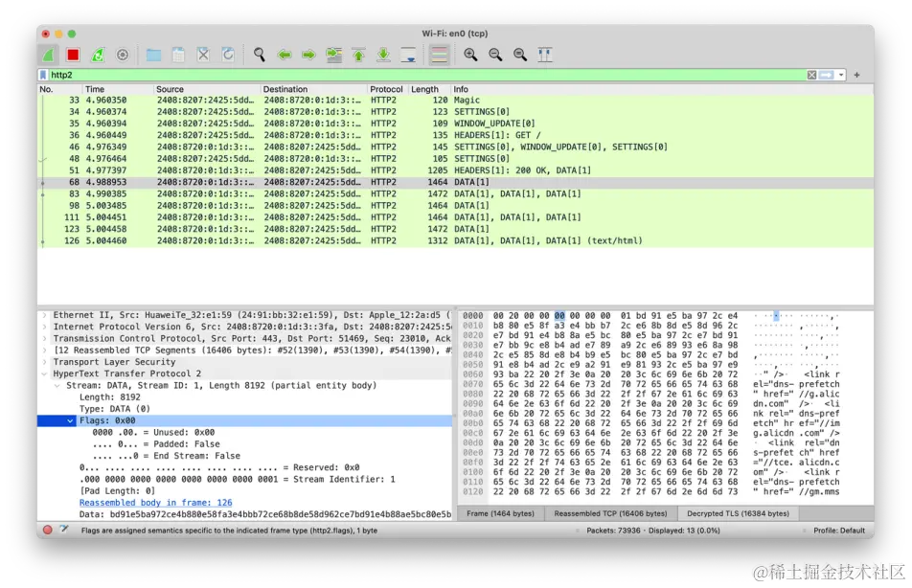Zoom in the main window text
Viewport: 912px width, 588px height.
[x=470, y=55]
